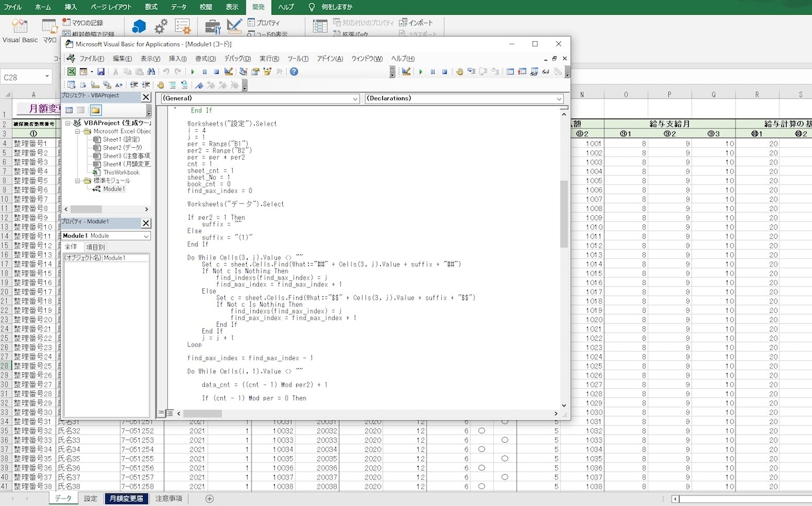Open ファイル menu in VBA editor

tap(92, 59)
